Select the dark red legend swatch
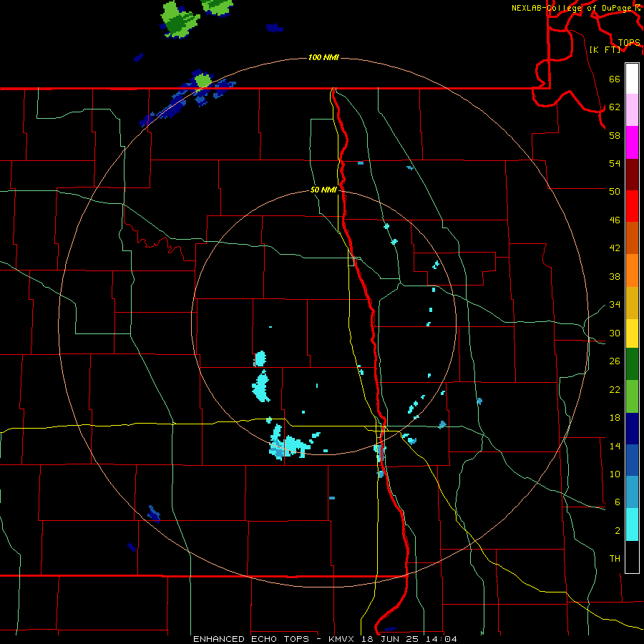This screenshot has height=644, width=644. coord(632,174)
